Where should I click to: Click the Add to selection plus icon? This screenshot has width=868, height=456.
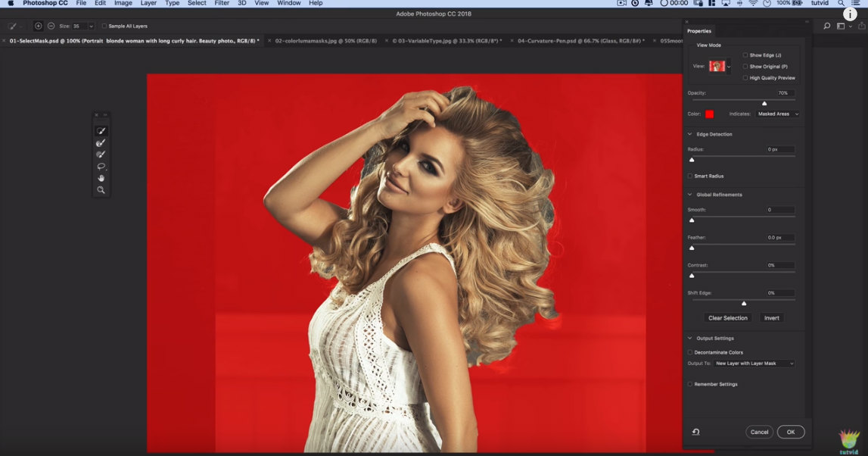click(x=38, y=26)
